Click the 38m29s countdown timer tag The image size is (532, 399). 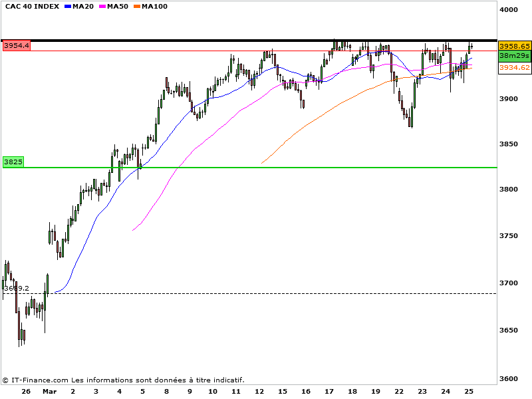515,56
